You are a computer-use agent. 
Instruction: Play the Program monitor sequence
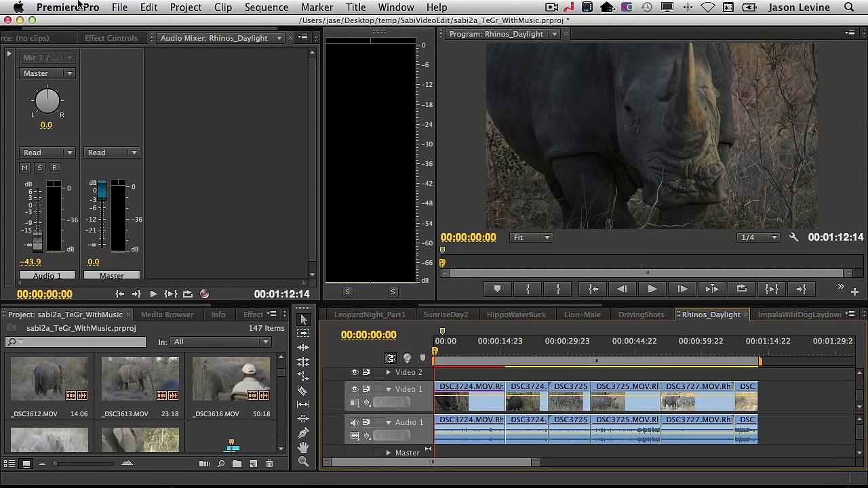[x=652, y=289]
